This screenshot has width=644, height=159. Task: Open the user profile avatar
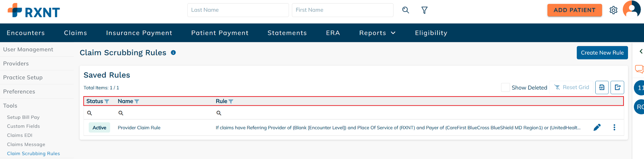[631, 9]
